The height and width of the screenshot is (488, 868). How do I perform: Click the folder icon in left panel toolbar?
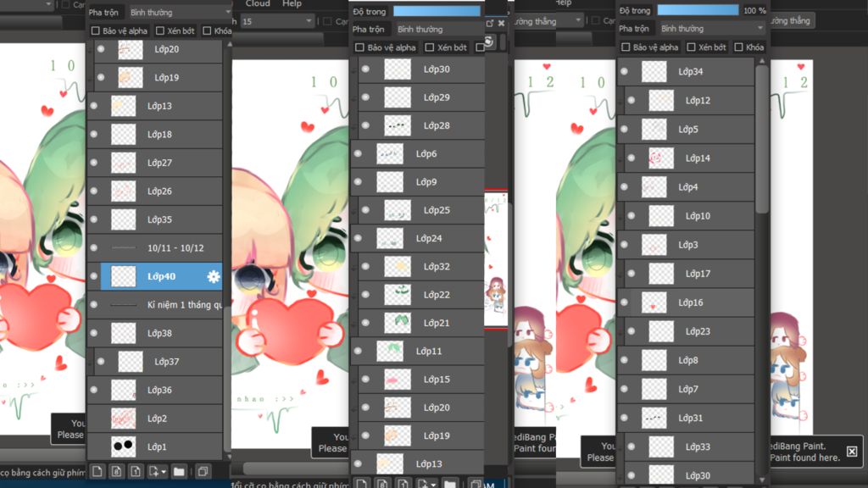click(x=179, y=471)
